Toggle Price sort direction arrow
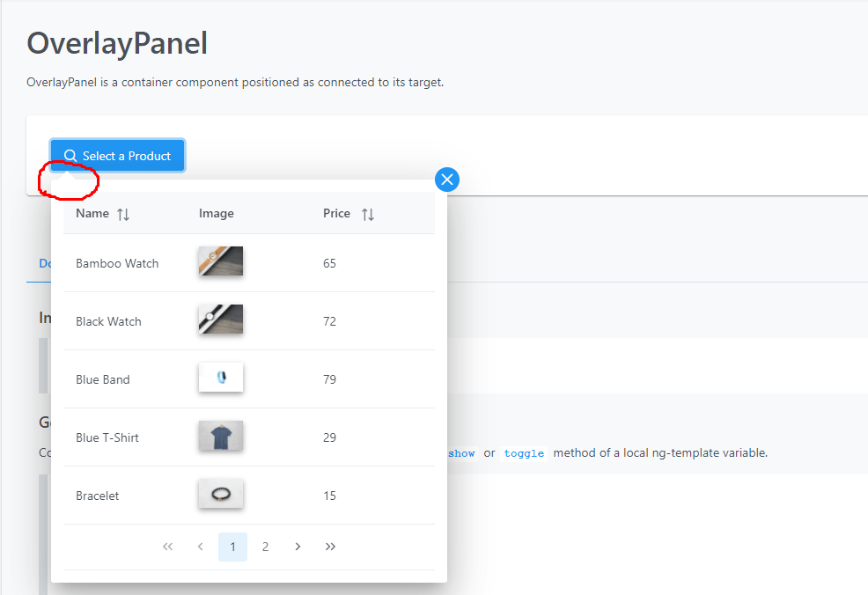The width and height of the screenshot is (868, 595). click(x=368, y=213)
